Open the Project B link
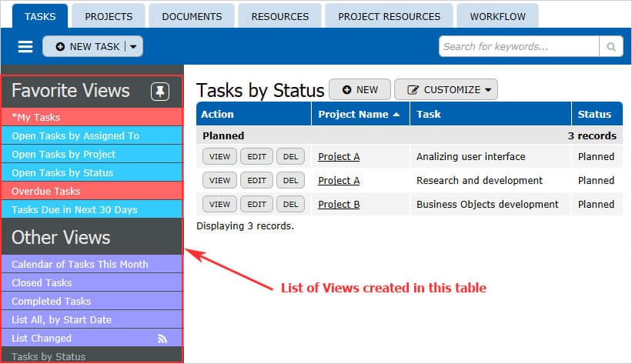The width and height of the screenshot is (632, 364). (x=339, y=204)
